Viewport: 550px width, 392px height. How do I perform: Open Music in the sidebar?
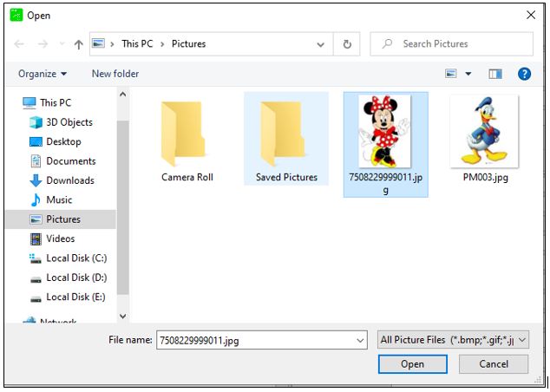pos(59,199)
